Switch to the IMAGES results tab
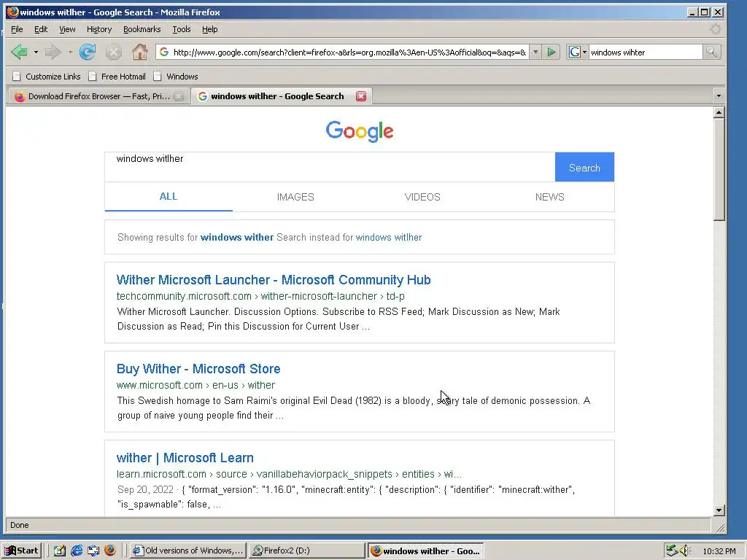The width and height of the screenshot is (747, 560). pos(295,197)
